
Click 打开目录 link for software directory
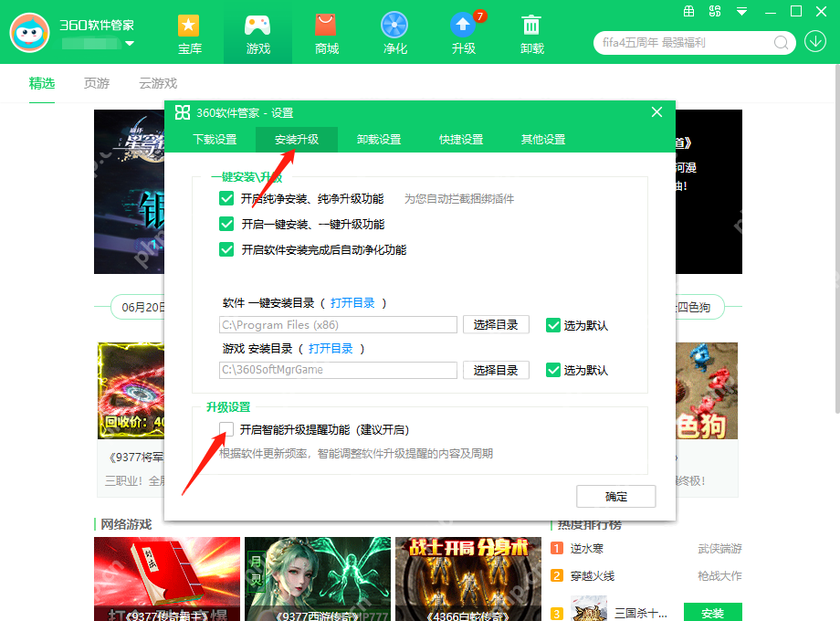pyautogui.click(x=352, y=302)
